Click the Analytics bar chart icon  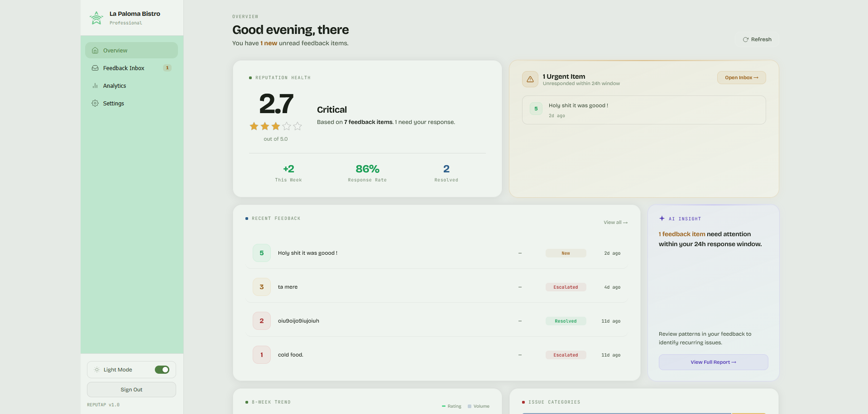point(95,86)
